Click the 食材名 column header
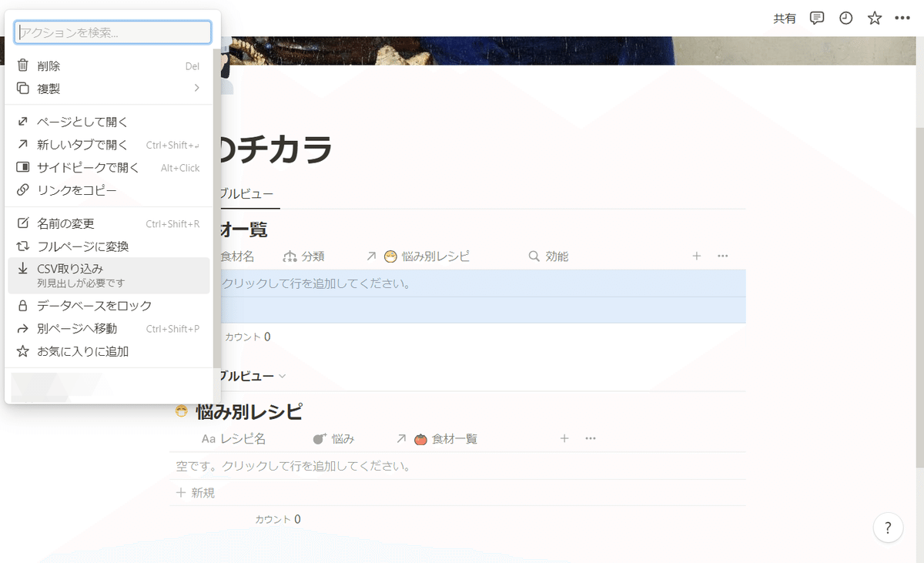Image resolution: width=924 pixels, height=563 pixels. (237, 256)
